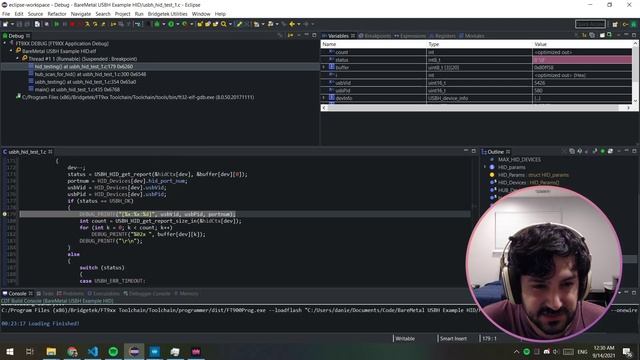Viewport: 640px width, 360px height.
Task: Minimize the code editor panel
Action: [465, 151]
